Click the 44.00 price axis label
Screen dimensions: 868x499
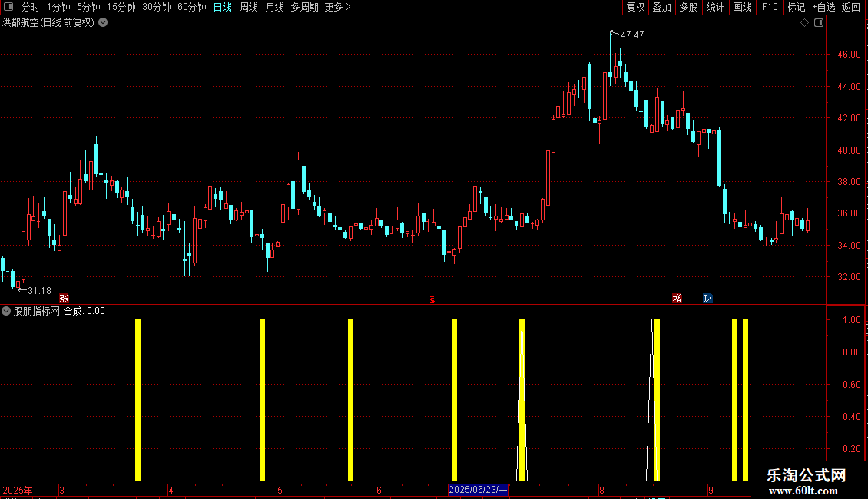849,86
